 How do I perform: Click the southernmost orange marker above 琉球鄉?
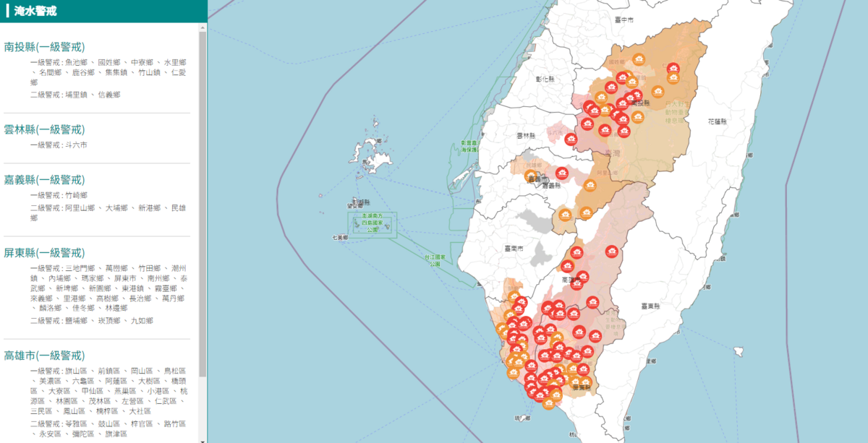pos(548,403)
